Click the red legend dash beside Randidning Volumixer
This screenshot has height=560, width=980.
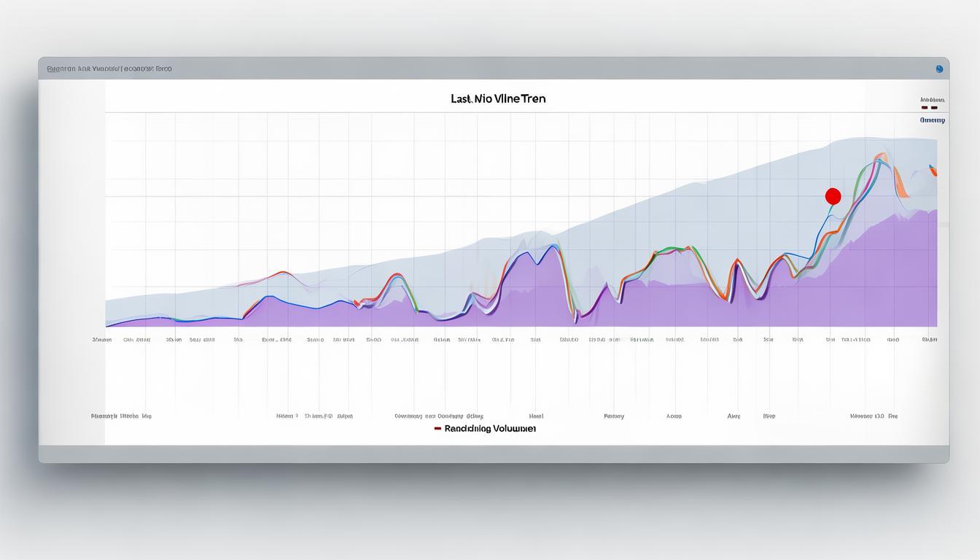click(x=437, y=429)
